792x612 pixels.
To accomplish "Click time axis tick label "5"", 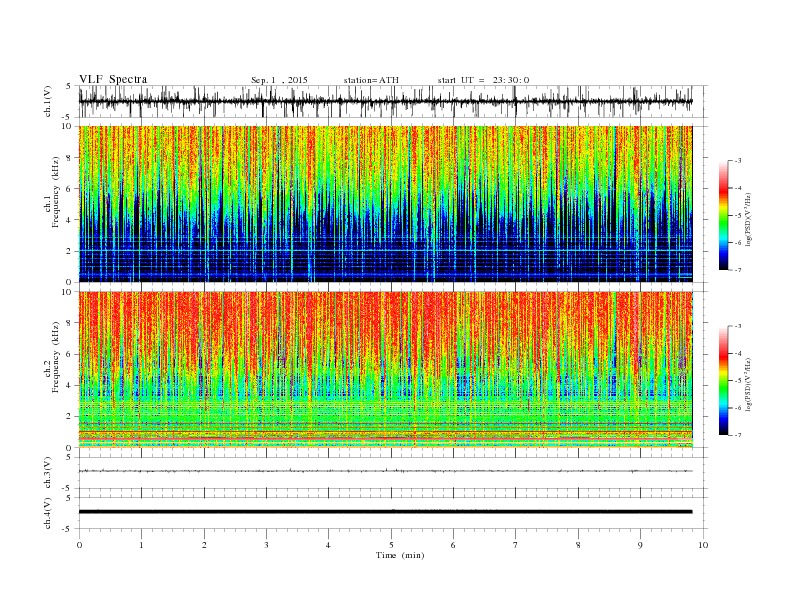I will (x=391, y=545).
